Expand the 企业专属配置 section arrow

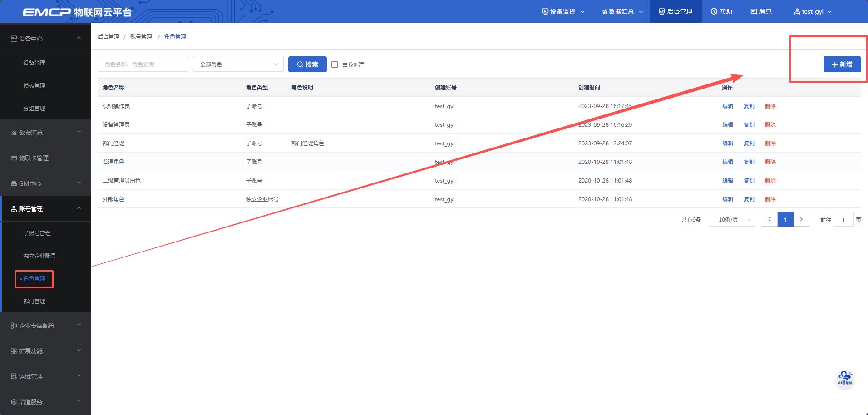[79, 325]
